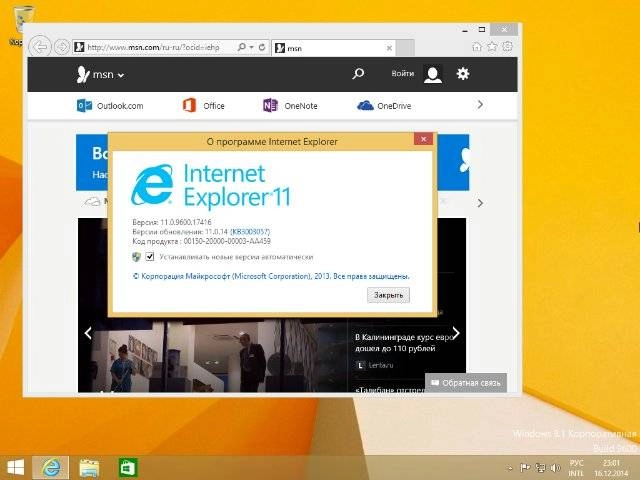Go to previous news slide arrow
Image resolution: width=640 pixels, height=480 pixels.
[88, 333]
